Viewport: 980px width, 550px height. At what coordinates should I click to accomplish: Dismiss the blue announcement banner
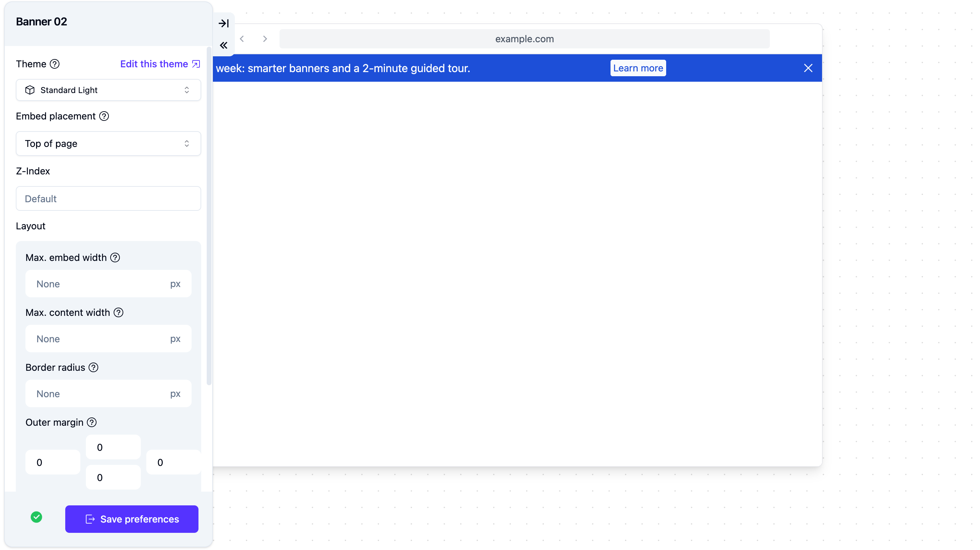[x=808, y=68]
